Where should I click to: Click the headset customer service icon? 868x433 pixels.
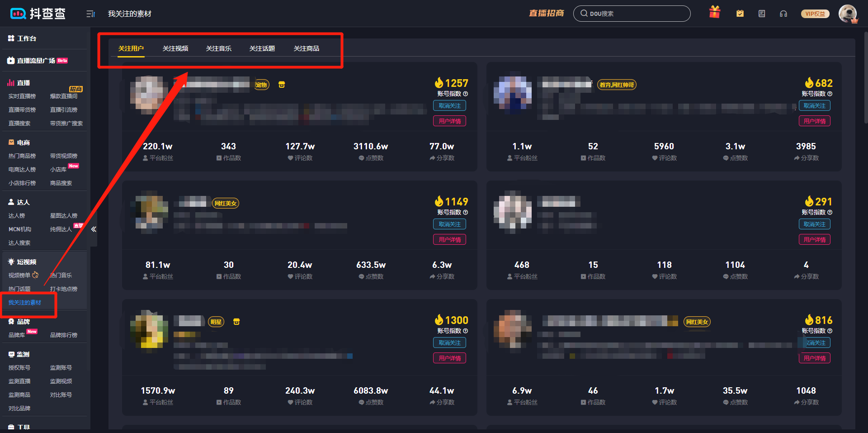tap(783, 14)
